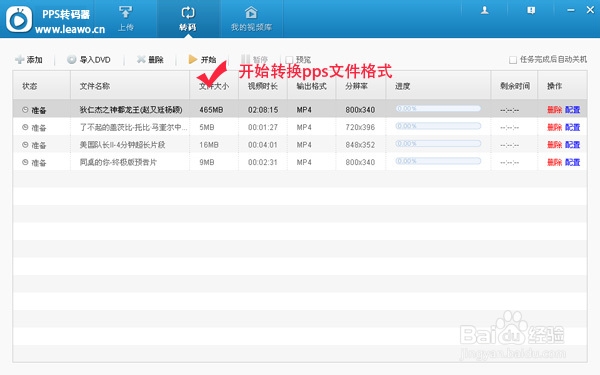Screen dimensions: 600x375
Task: Open 配置 for the 了不起的盖茨比 row
Action: point(572,127)
